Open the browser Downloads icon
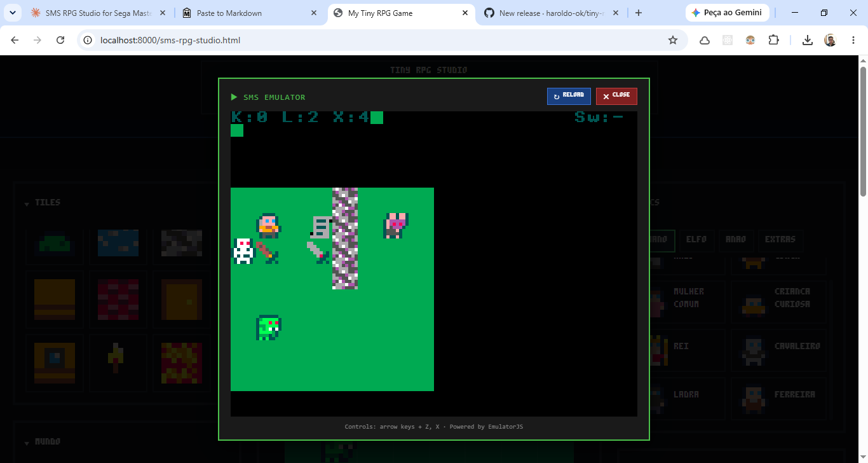Screen dimensions: 868x463 pos(808,40)
